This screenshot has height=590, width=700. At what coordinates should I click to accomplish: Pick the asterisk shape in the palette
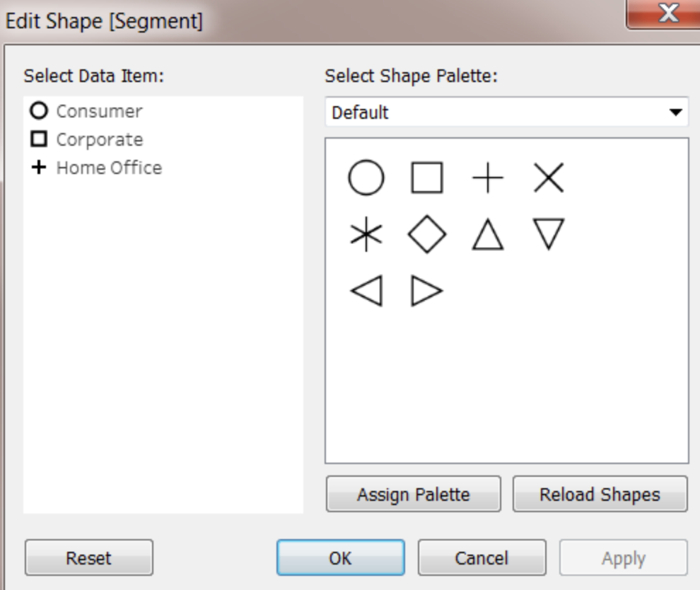point(366,234)
